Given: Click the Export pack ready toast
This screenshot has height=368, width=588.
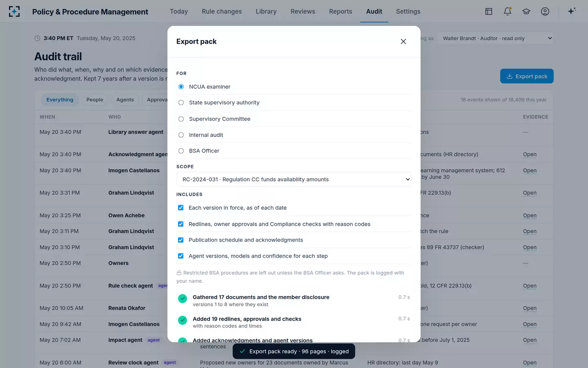Looking at the screenshot, I should click(294, 351).
